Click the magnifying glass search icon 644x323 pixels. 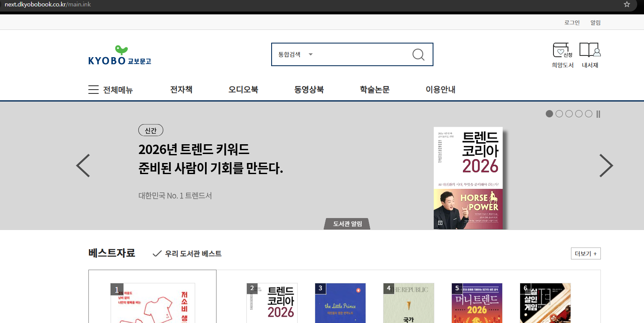(x=418, y=55)
